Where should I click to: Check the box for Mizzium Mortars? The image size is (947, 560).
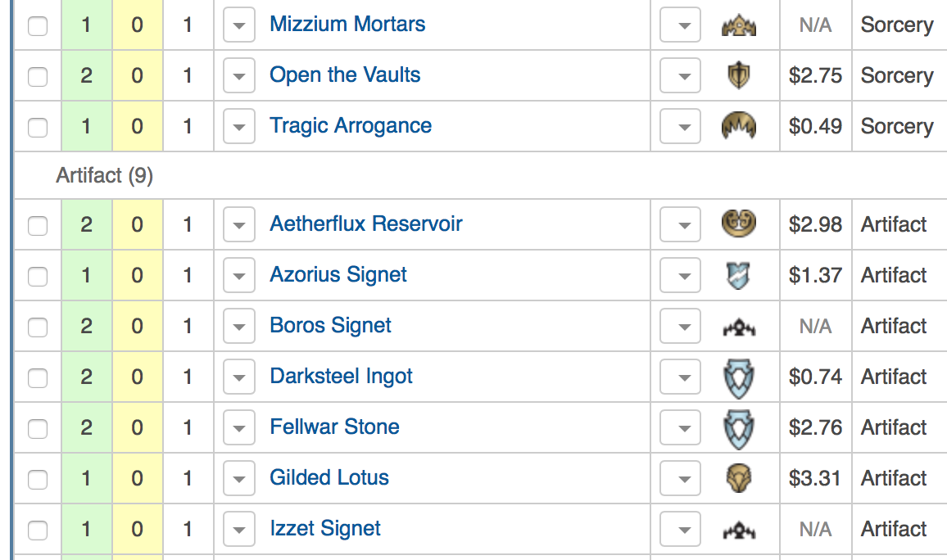pyautogui.click(x=38, y=26)
